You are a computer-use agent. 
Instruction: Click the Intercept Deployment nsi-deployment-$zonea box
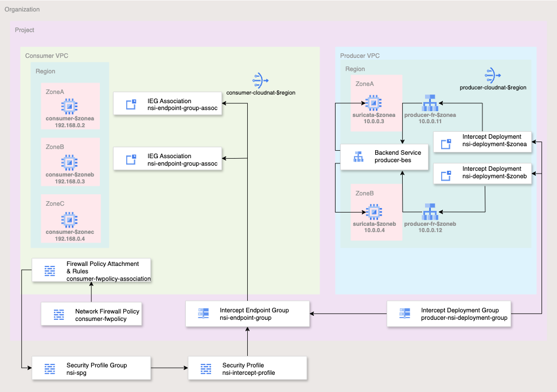pos(483,140)
